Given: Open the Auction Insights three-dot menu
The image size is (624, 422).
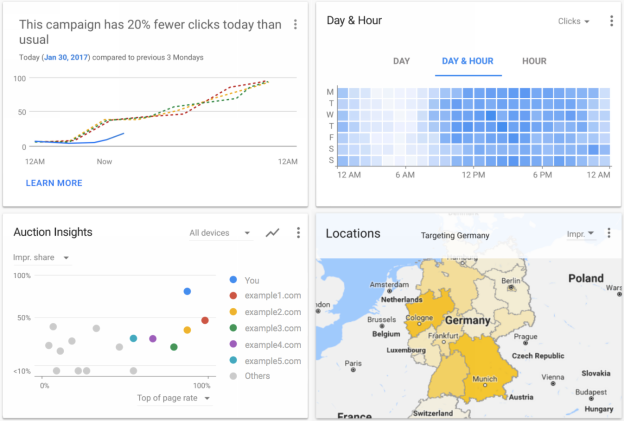Looking at the screenshot, I should pos(297,233).
